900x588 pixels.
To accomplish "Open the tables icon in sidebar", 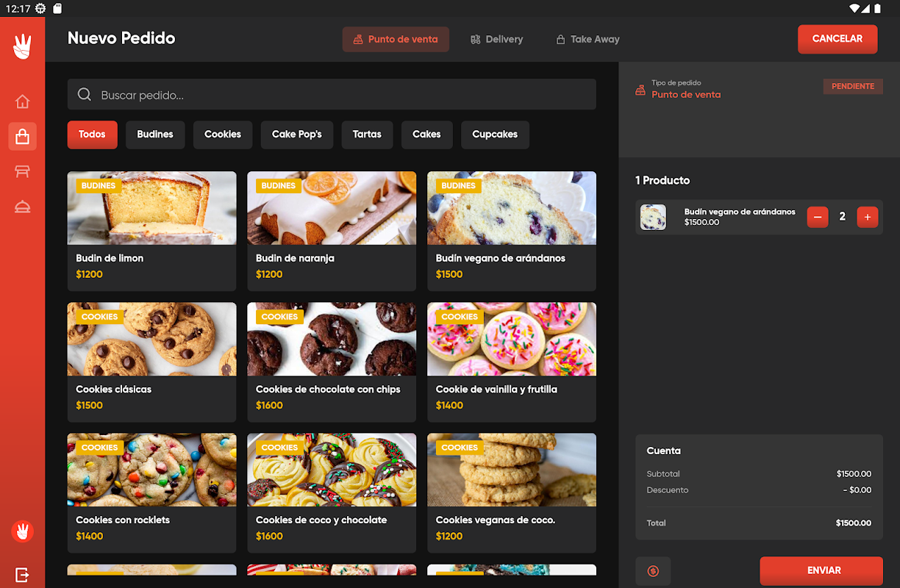I will (x=22, y=172).
